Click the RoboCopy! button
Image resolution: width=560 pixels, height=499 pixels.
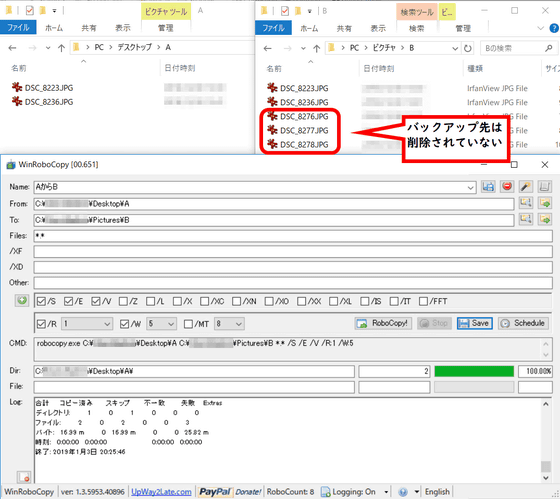(x=383, y=323)
